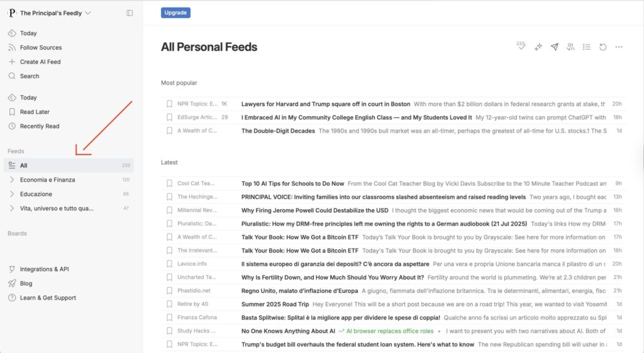Expand the Educazione feed folder
Image resolution: width=644 pixels, height=353 pixels.
click(x=12, y=194)
